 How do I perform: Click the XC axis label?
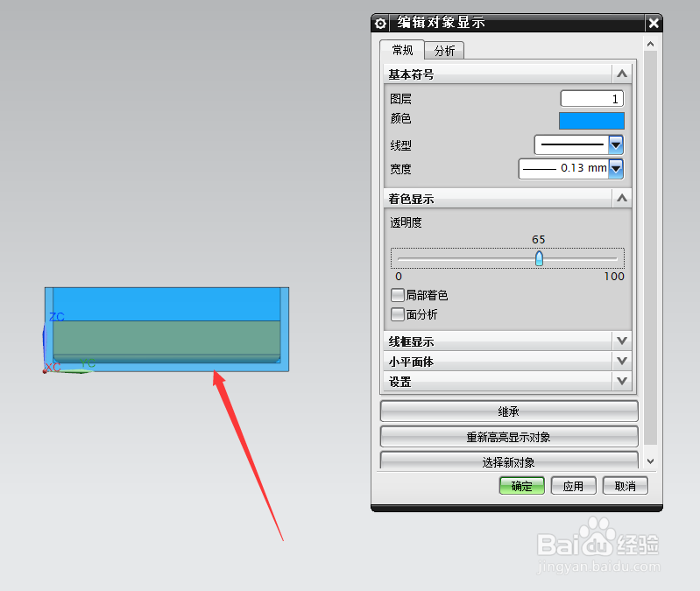click(x=53, y=367)
